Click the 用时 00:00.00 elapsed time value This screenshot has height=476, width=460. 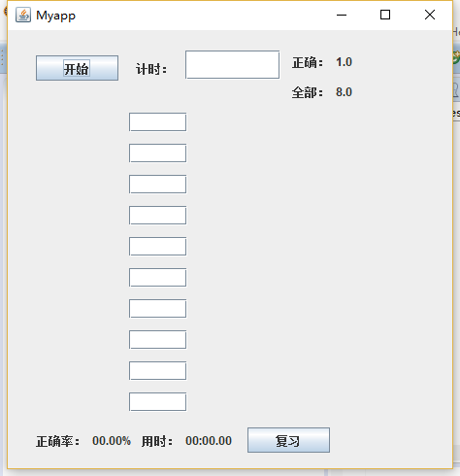point(209,441)
